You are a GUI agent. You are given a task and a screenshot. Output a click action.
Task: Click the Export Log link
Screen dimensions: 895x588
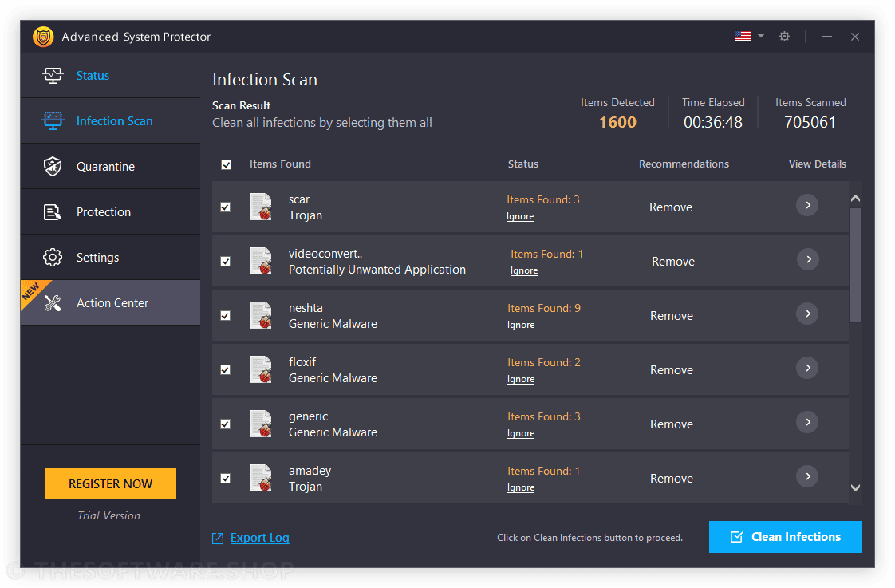tap(260, 538)
